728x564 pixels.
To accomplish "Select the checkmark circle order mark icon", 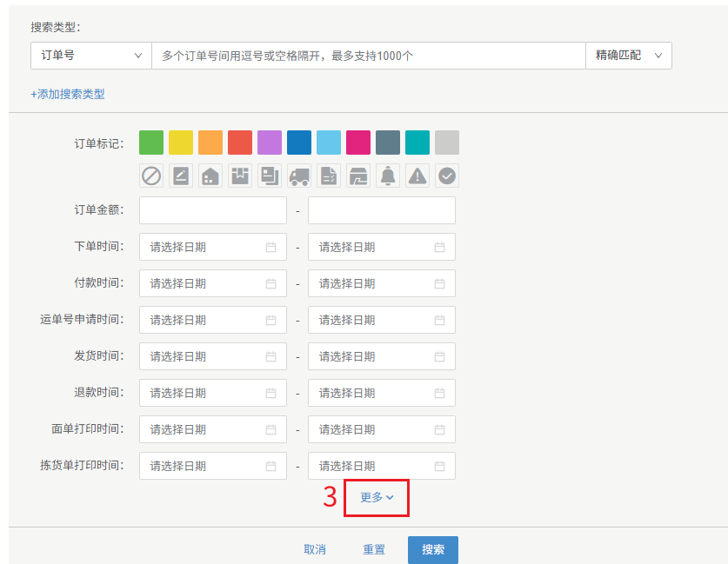I will 447,176.
